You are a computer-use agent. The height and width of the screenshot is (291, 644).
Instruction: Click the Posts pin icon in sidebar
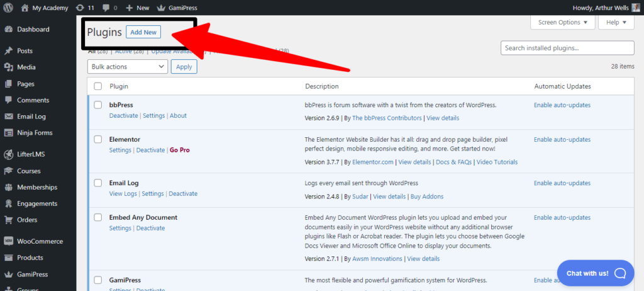8,50
